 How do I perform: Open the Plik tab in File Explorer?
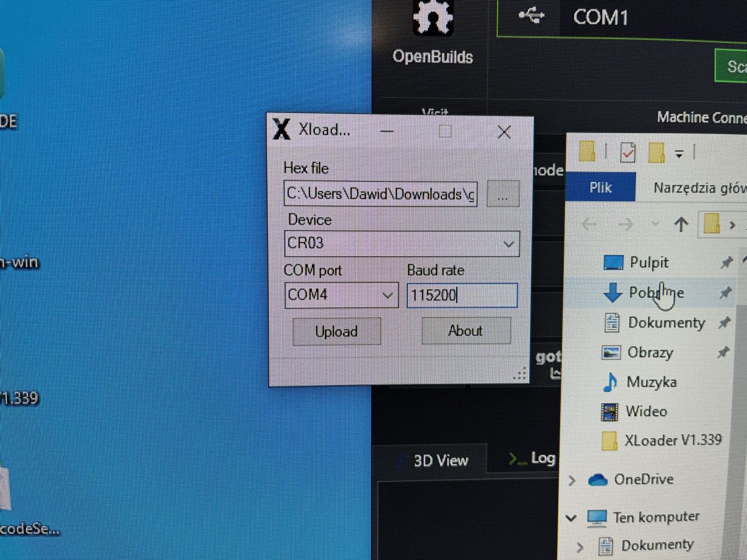pyautogui.click(x=601, y=187)
